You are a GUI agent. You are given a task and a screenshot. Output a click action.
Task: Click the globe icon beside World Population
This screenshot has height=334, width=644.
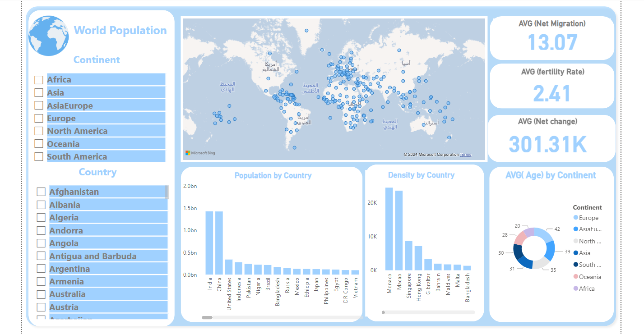(49, 36)
